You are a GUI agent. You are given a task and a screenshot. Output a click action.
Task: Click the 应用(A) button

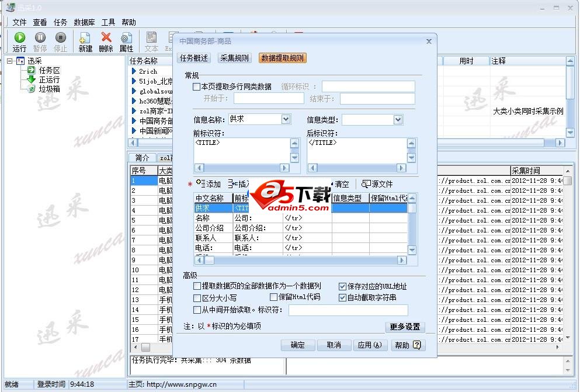(370, 345)
